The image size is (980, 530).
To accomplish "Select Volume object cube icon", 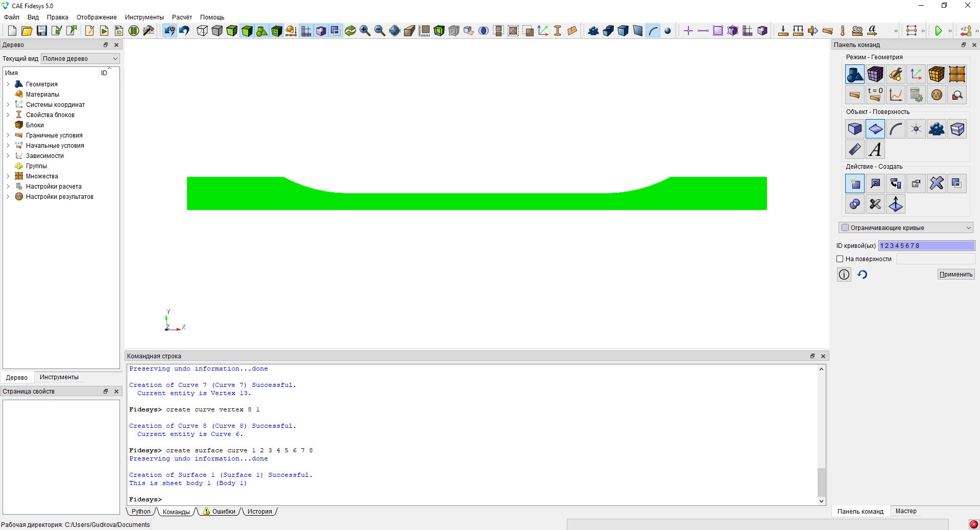I will (855, 129).
